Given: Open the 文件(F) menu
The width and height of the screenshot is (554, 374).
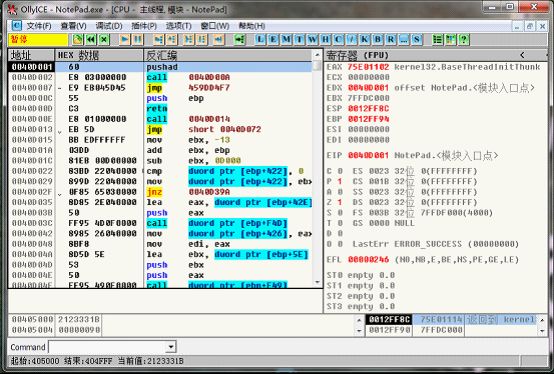Looking at the screenshot, I should pos(39,26).
